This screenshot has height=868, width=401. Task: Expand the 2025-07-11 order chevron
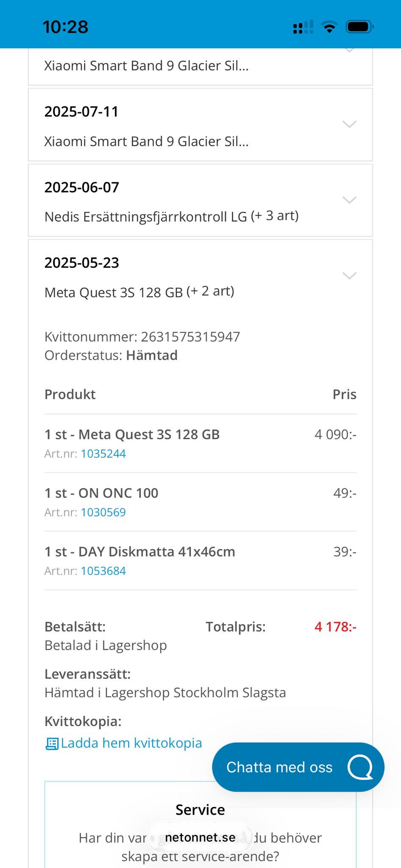pyautogui.click(x=349, y=124)
